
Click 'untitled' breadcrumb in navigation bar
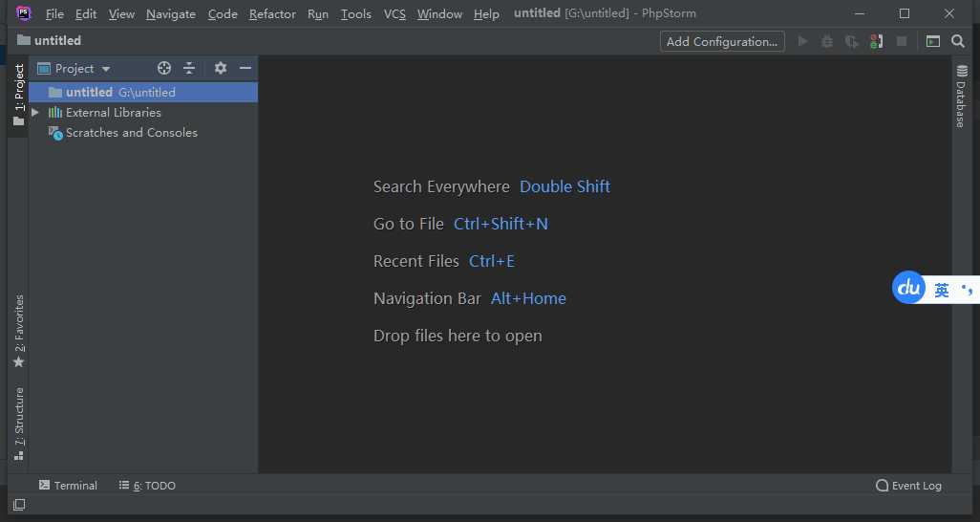57,40
